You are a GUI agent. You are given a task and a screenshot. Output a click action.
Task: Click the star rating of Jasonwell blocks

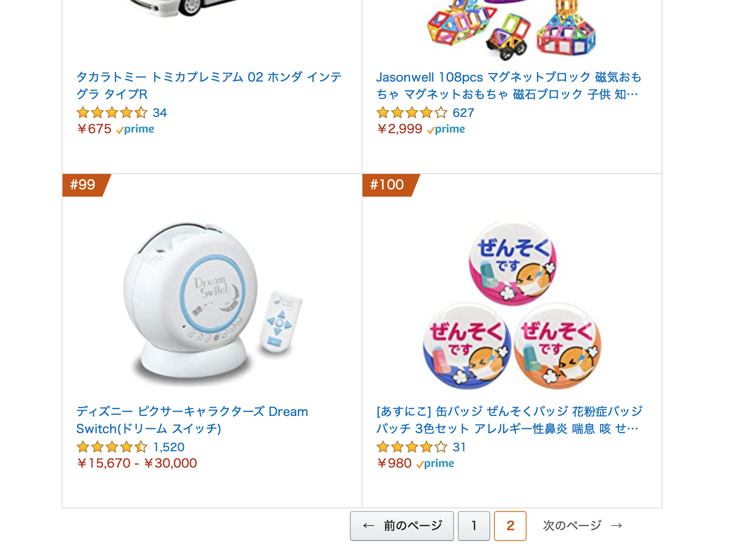pyautogui.click(x=412, y=112)
